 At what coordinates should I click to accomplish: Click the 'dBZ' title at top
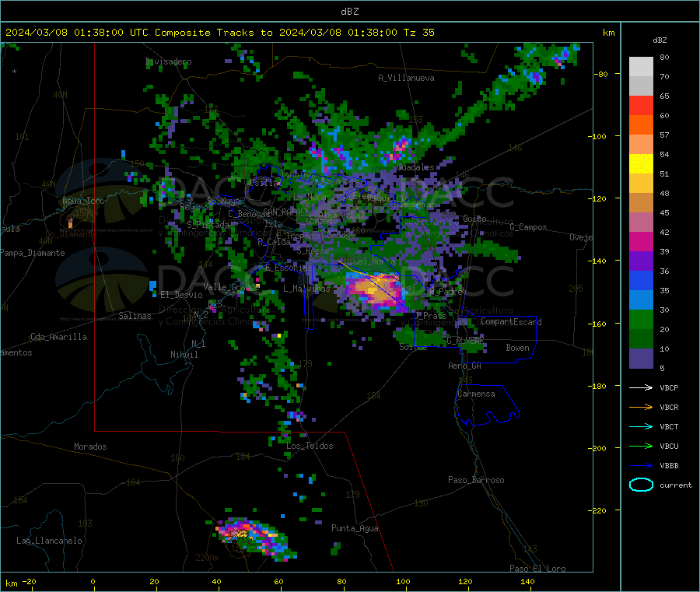(x=349, y=12)
